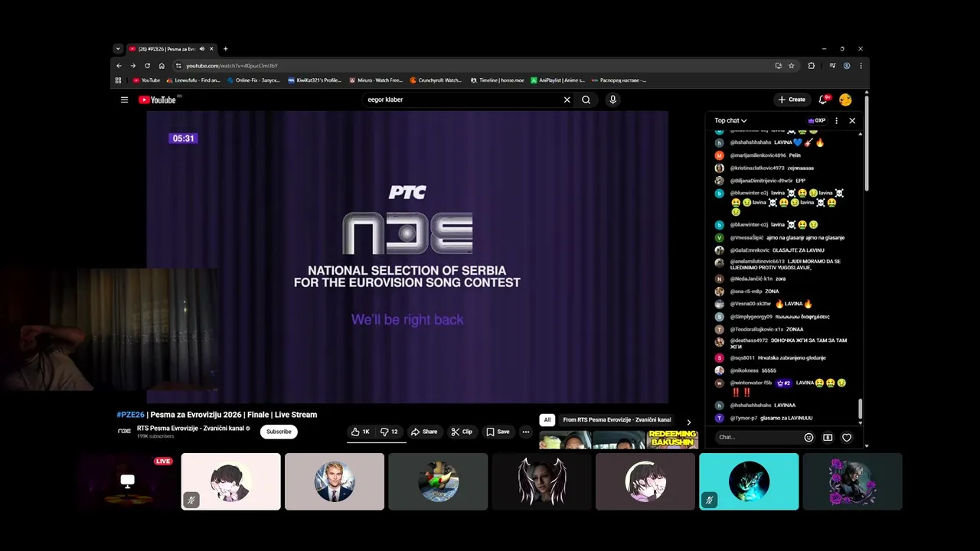Expand the tab search dropdown arrow

coord(118,49)
